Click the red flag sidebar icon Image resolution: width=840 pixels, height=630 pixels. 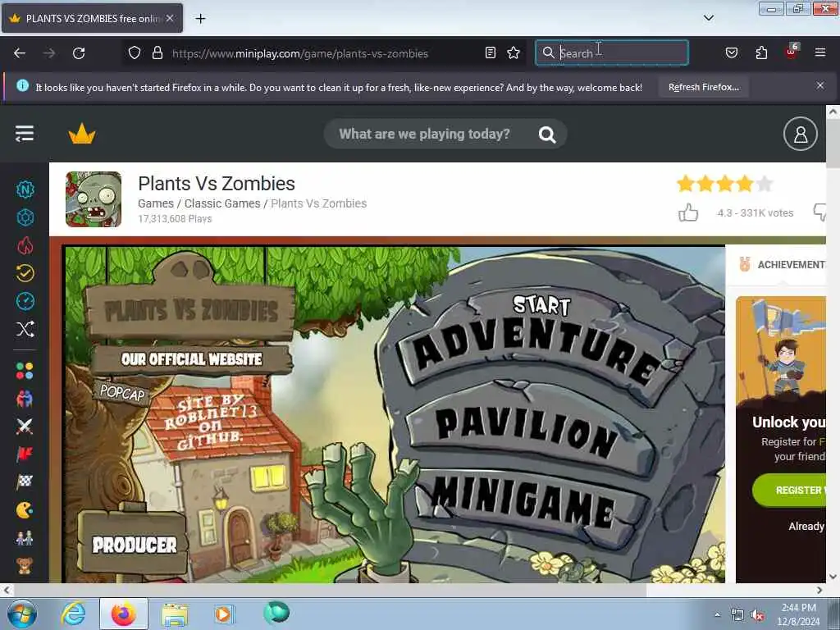(x=25, y=454)
